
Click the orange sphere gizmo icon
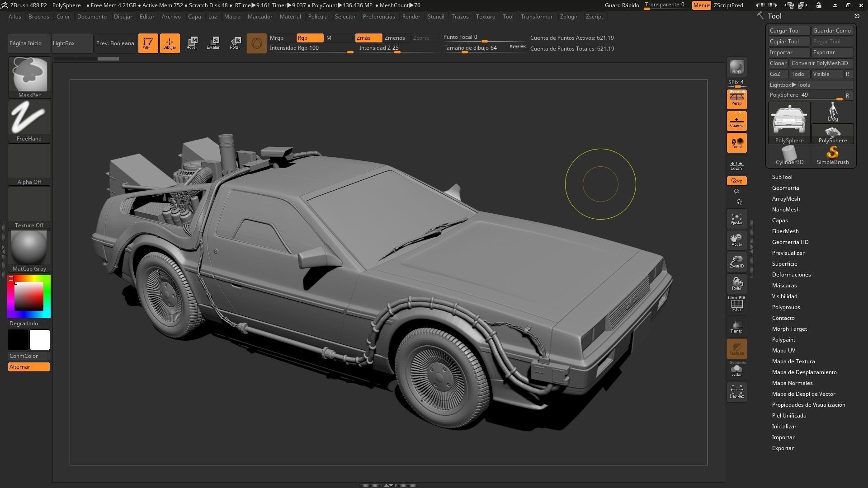[257, 43]
